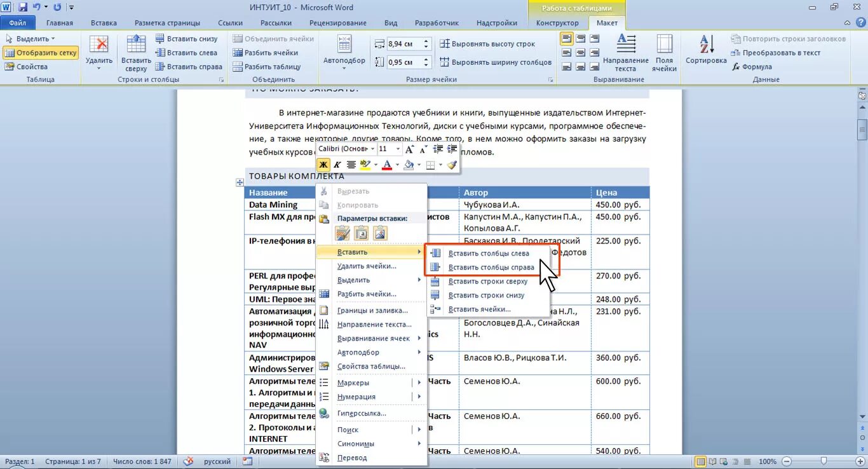Choose Вставить строки сверху in submenu
Screen dimensions: 868x469
point(488,282)
